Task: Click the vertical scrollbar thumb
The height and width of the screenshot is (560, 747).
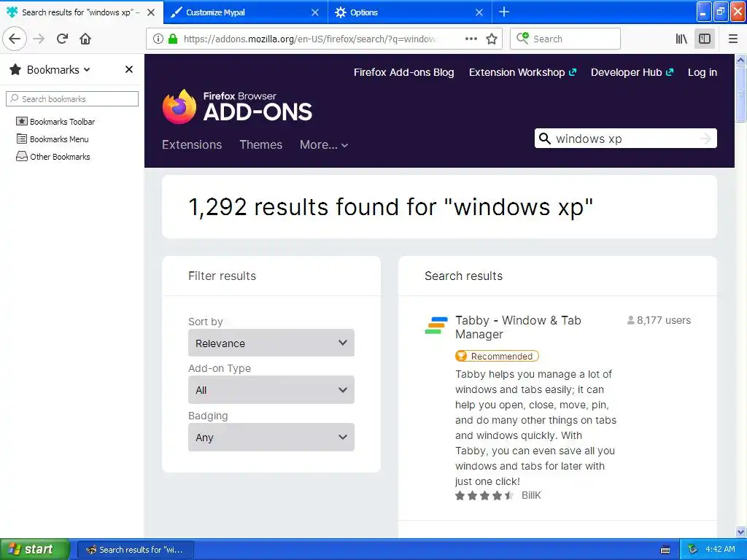Action: coord(740,94)
